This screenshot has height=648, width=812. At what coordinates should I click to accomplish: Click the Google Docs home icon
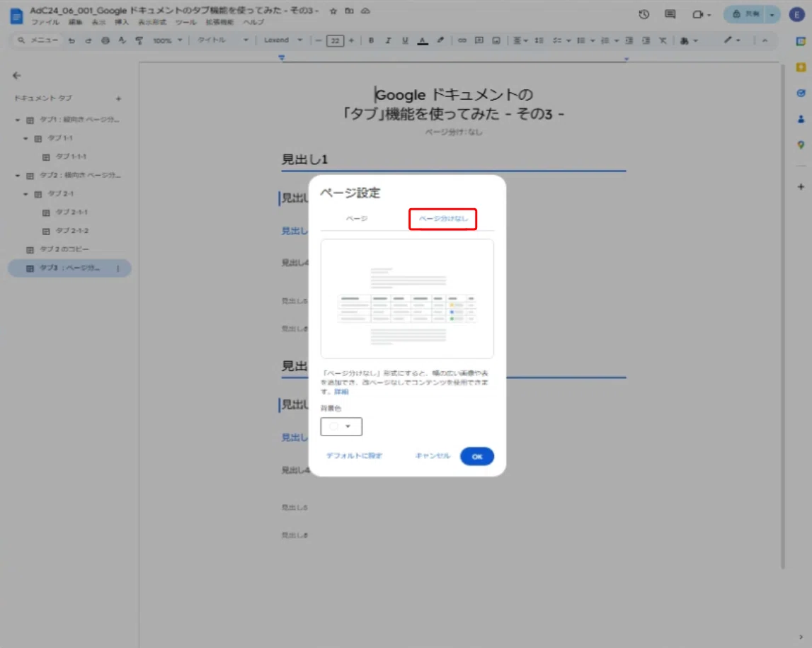click(x=16, y=16)
